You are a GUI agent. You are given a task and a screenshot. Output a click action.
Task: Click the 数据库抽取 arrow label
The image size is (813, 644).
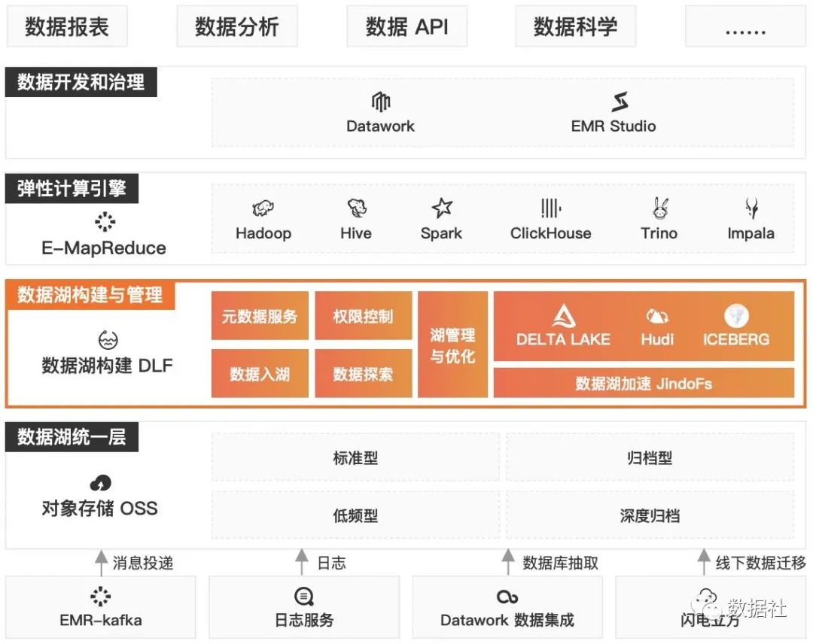point(561,563)
